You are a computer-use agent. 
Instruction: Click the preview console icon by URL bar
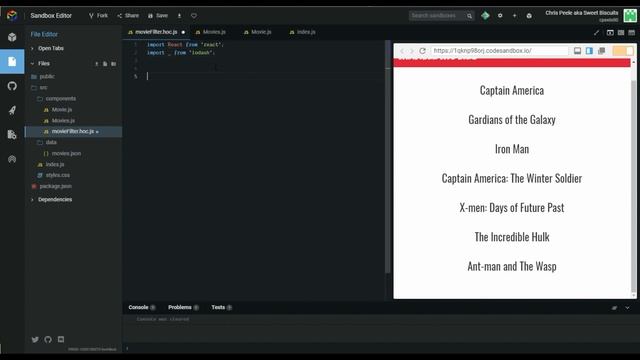(577, 51)
